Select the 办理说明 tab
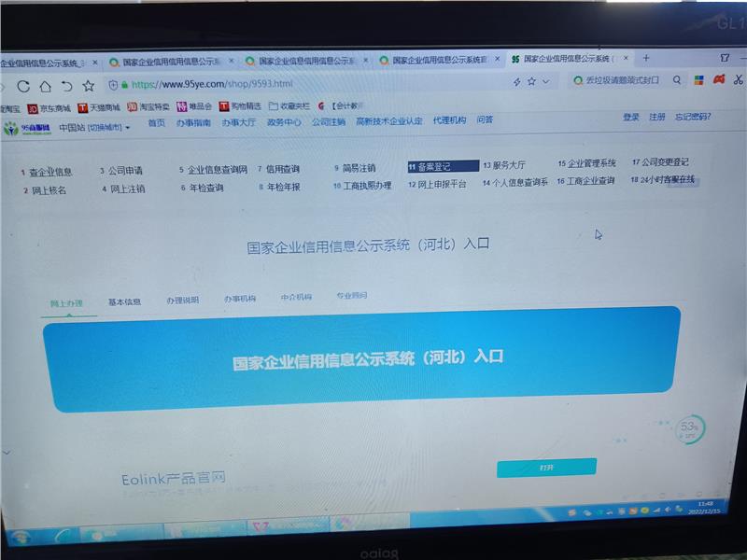 tap(183, 301)
